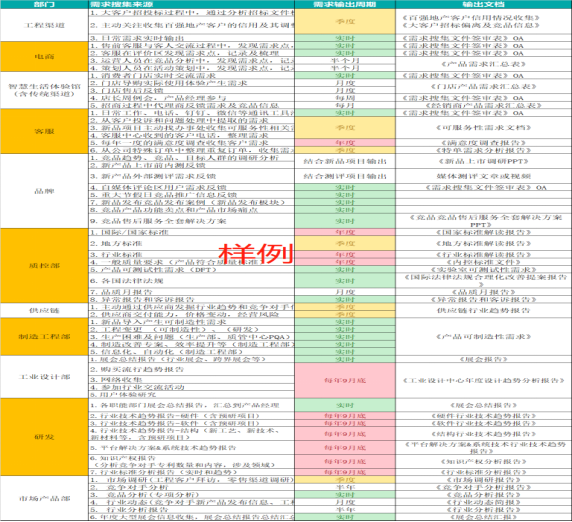Select the 工程渠道 department cell
Image resolution: width=572 pixels, height=522 pixels.
click(x=44, y=25)
